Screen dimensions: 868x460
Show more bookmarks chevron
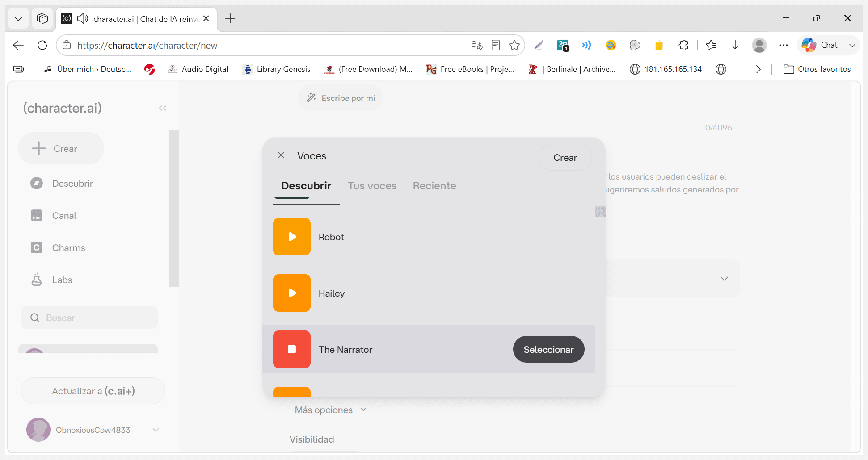[758, 69]
